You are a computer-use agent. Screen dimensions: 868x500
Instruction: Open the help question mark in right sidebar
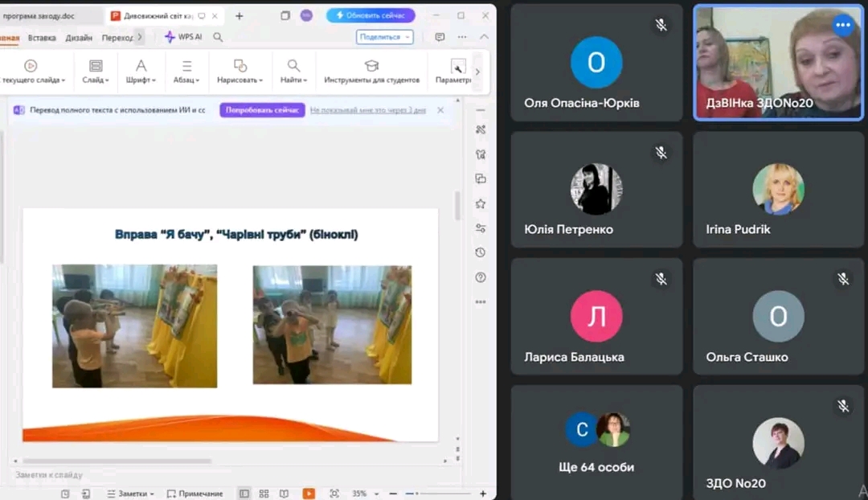point(481,277)
